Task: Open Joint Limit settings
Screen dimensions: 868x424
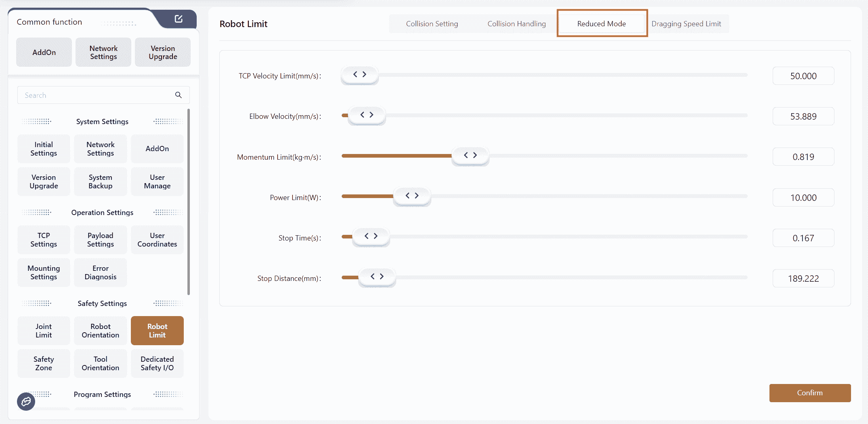Action: 44,331
